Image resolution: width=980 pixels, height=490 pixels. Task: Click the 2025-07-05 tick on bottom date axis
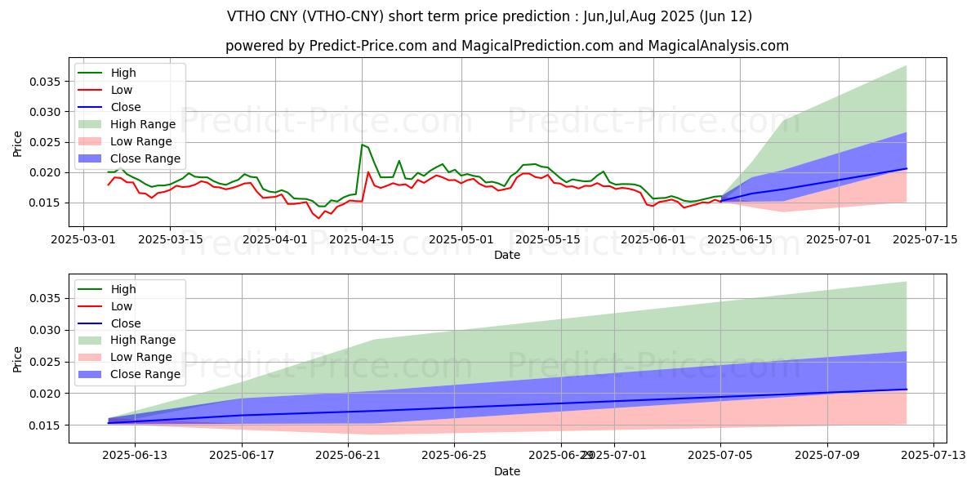click(720, 456)
